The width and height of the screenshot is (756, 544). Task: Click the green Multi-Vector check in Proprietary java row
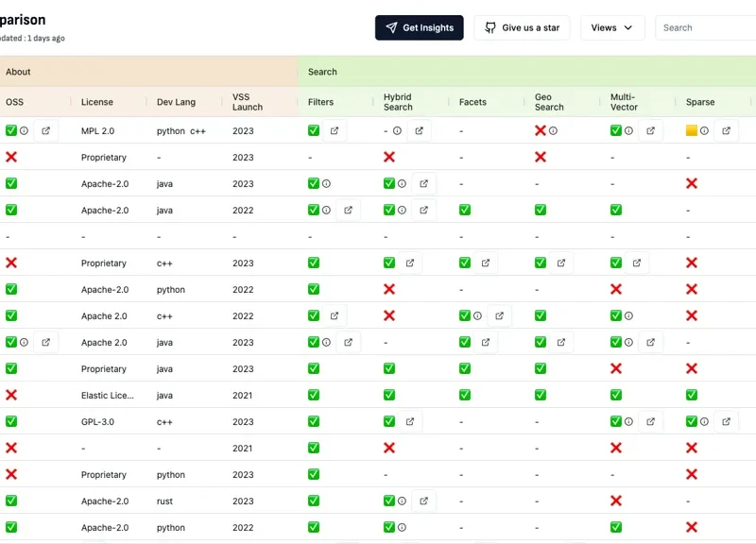615,368
